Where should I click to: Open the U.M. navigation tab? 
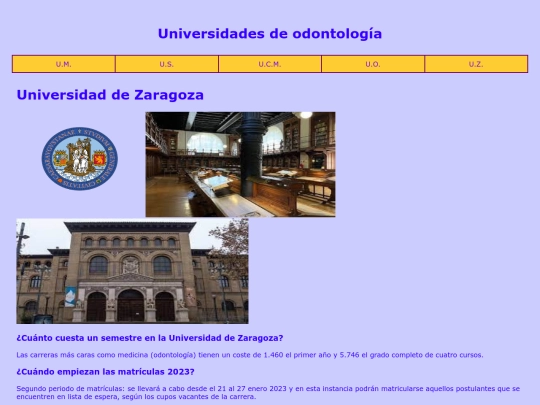point(64,64)
